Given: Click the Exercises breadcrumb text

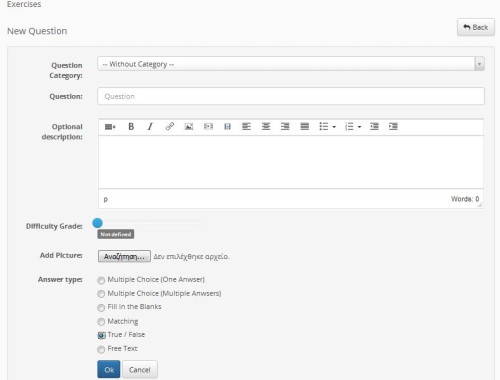Looking at the screenshot, I should tap(24, 4).
